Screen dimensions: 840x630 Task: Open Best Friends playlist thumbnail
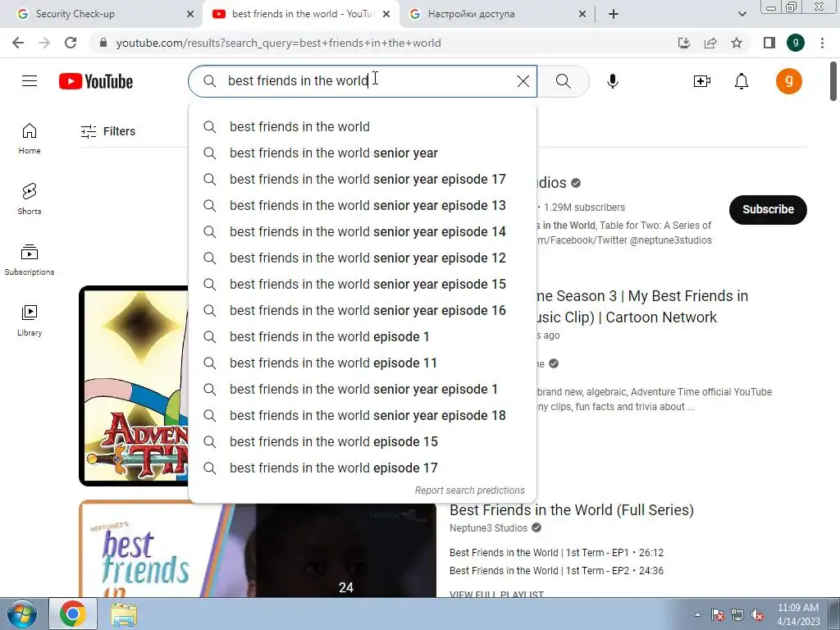point(257,550)
